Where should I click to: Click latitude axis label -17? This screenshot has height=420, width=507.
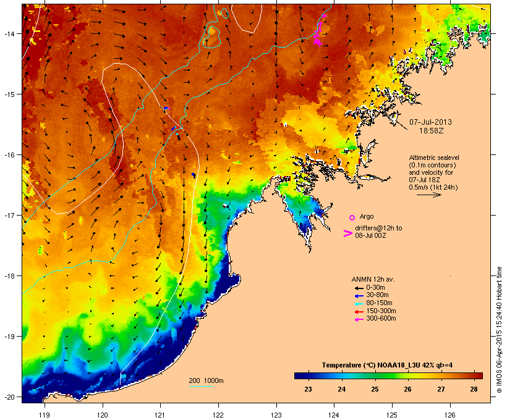[9, 216]
